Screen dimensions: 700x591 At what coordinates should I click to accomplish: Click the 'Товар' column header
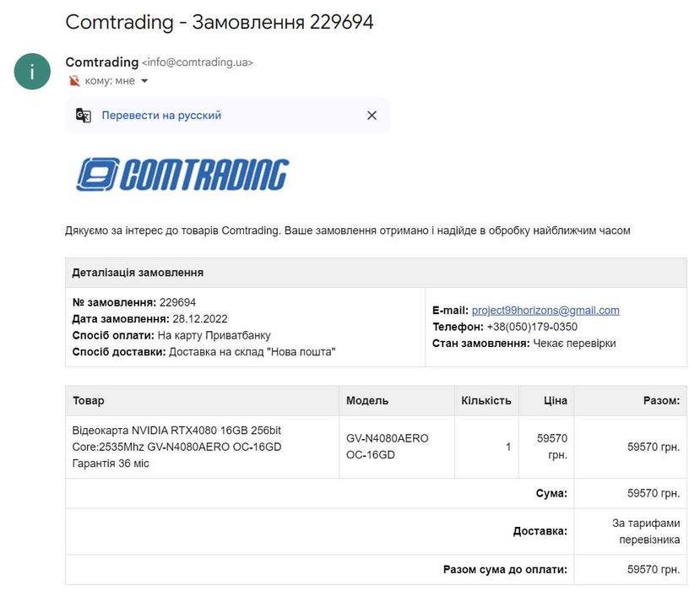coord(89,400)
